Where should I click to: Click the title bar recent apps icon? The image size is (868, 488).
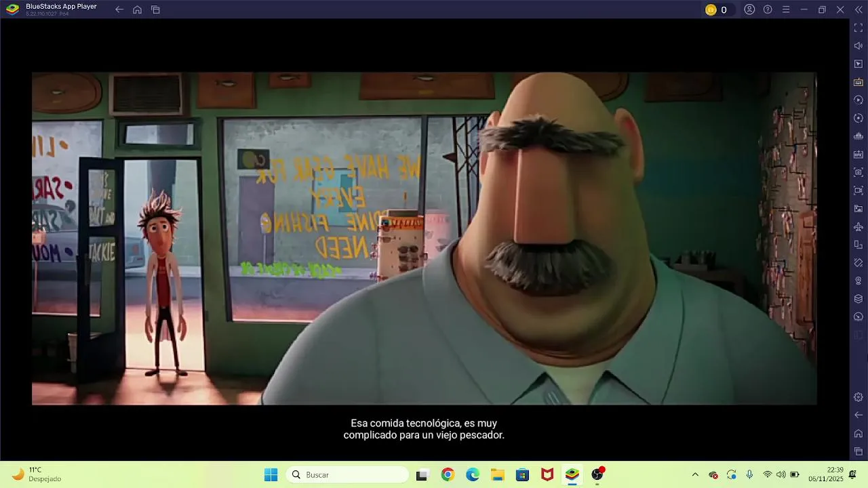[x=155, y=9]
